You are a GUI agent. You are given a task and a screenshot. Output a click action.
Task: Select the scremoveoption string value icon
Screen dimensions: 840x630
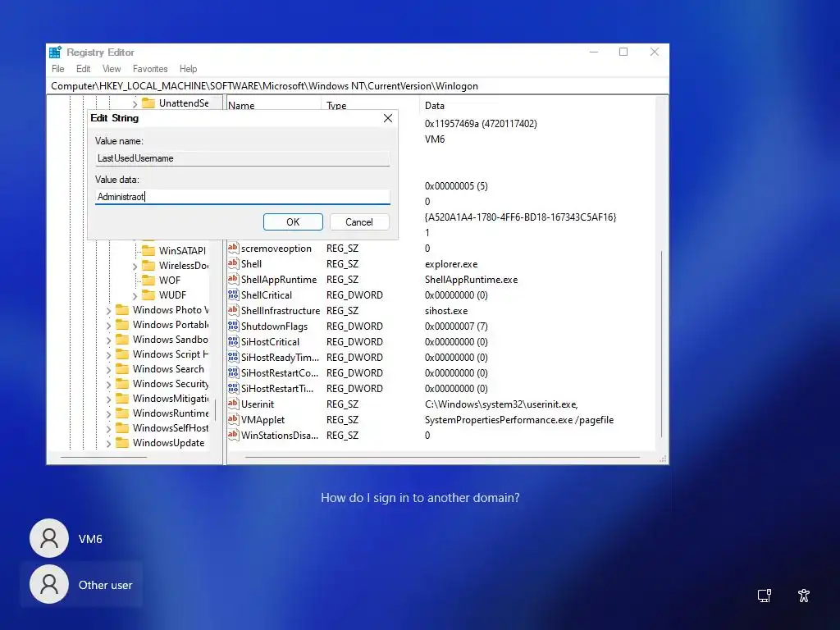point(233,248)
